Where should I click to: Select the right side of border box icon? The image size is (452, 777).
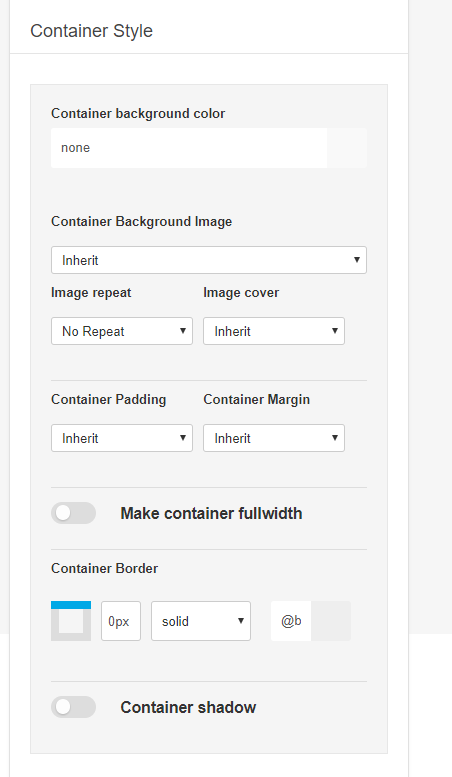(x=87, y=621)
